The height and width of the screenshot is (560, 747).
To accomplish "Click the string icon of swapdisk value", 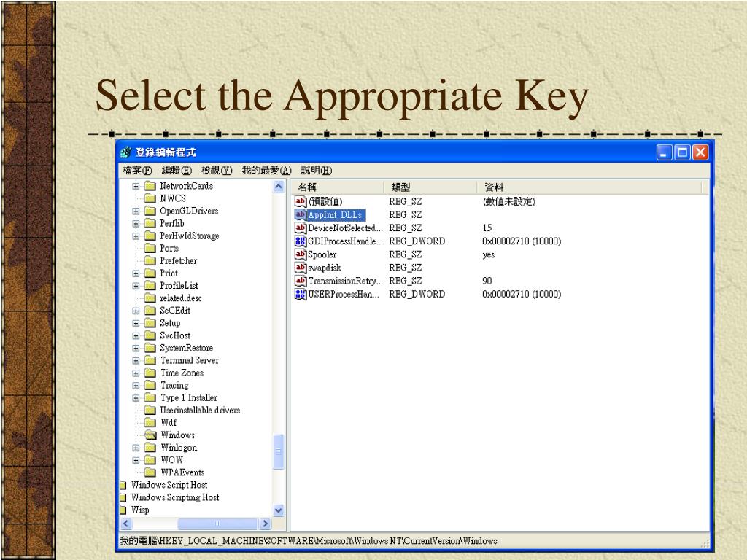I will click(301, 268).
